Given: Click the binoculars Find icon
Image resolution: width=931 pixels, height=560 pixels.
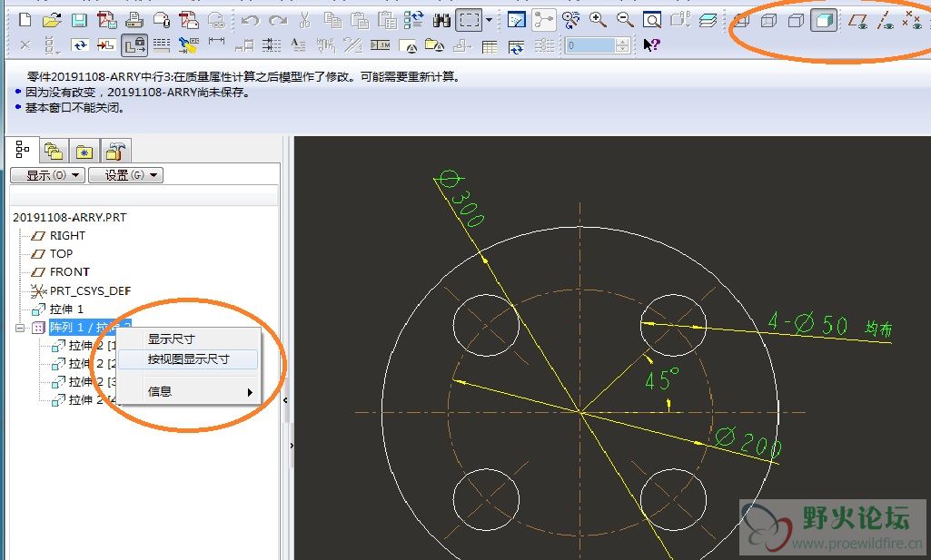Looking at the screenshot, I should 442,20.
